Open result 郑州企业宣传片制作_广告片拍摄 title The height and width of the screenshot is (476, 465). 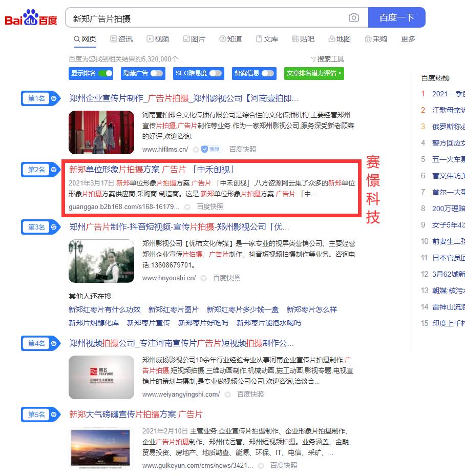(x=183, y=98)
